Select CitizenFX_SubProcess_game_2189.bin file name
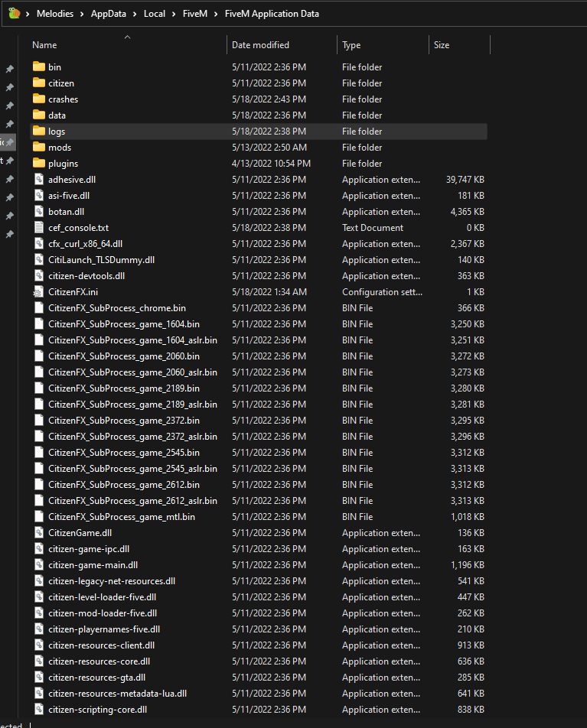The height and width of the screenshot is (728, 587). click(124, 388)
